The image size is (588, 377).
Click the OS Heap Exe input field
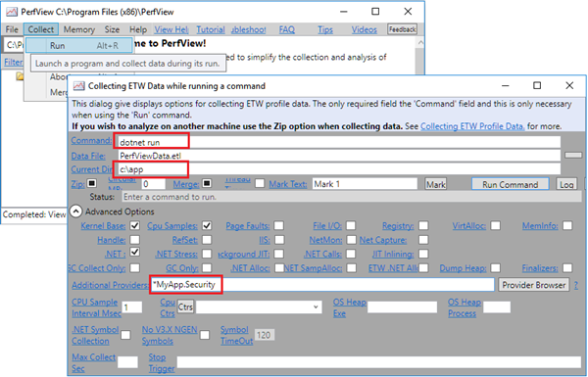click(402, 307)
